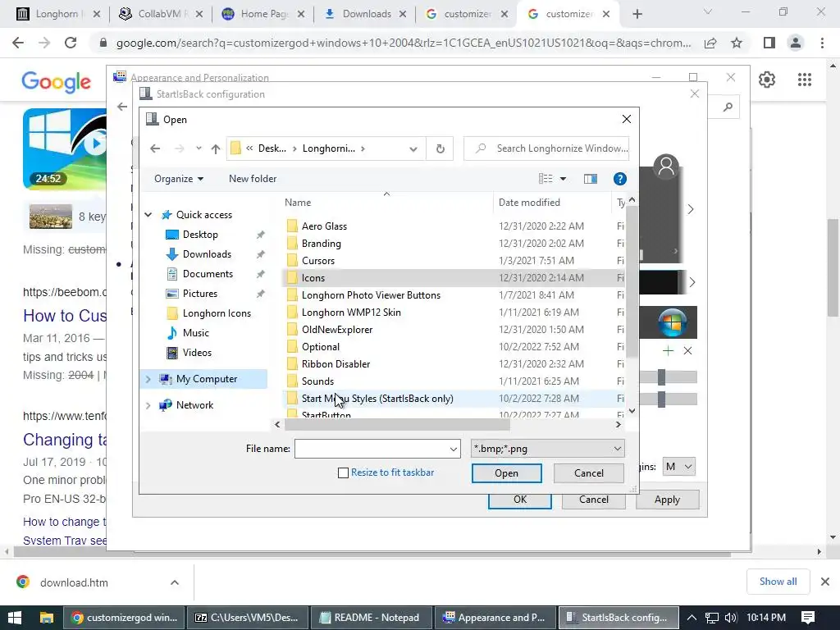
Task: Click Apply in StartIsBack configuration
Action: tap(667, 500)
